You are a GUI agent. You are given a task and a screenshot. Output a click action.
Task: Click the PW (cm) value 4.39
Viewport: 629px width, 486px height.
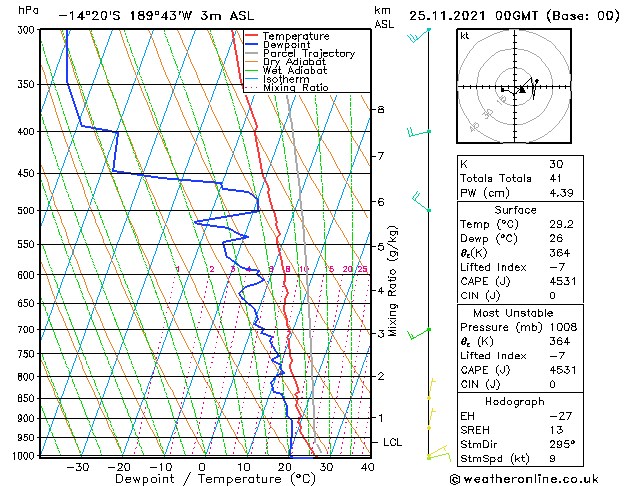tap(561, 193)
